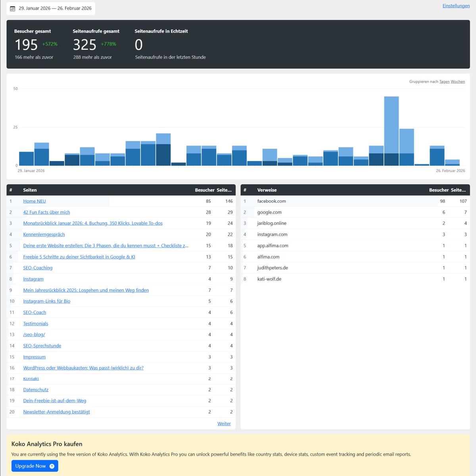Click the 'Kennenlerngespräch' page entry
This screenshot has height=476, width=476.
(44, 234)
